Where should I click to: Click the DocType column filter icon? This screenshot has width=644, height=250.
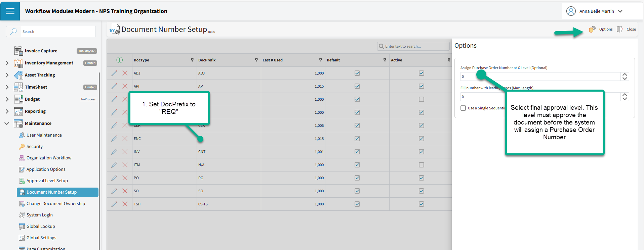point(192,60)
